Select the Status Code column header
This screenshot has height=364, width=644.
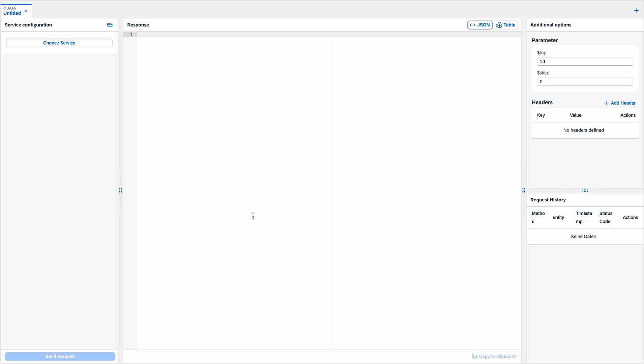click(605, 218)
